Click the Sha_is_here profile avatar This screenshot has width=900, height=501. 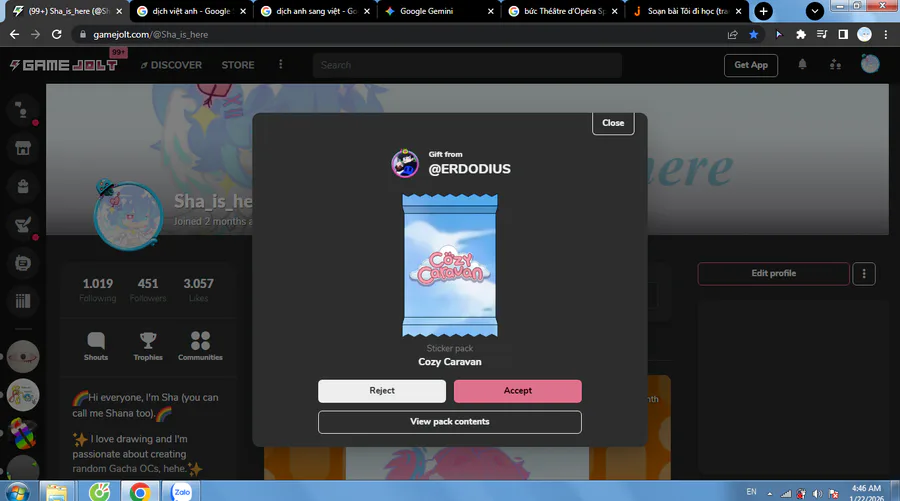click(x=127, y=216)
